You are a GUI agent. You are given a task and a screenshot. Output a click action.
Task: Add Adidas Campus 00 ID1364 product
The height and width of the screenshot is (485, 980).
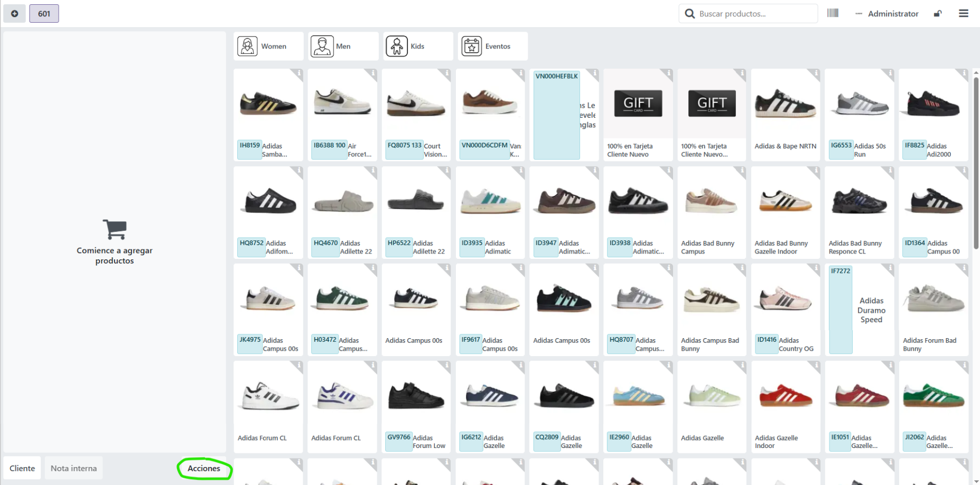[934, 212]
